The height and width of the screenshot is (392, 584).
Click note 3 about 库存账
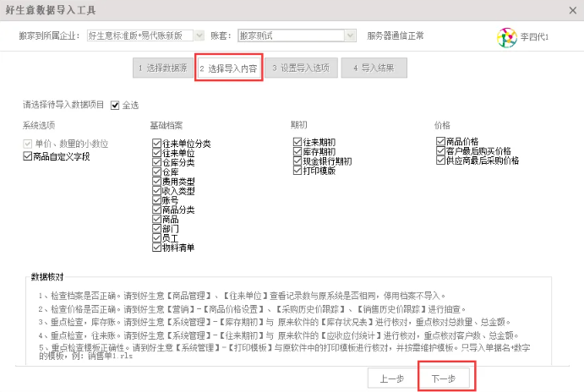[x=275, y=322]
